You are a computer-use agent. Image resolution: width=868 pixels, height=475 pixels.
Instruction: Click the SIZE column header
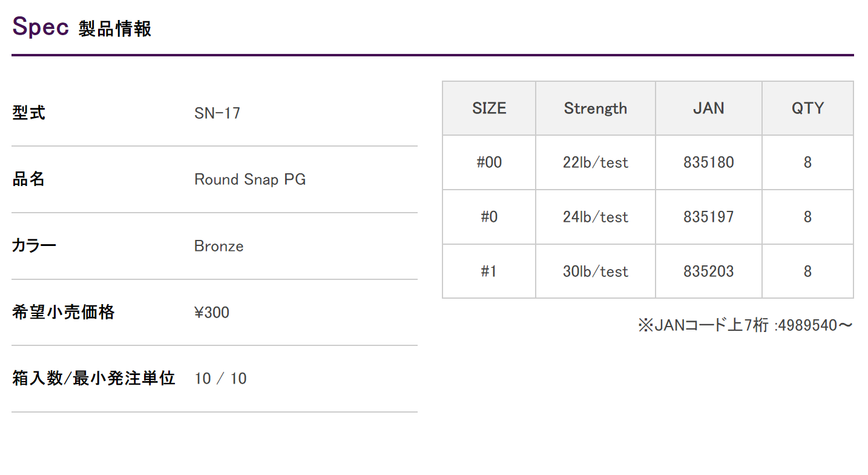coord(489,108)
